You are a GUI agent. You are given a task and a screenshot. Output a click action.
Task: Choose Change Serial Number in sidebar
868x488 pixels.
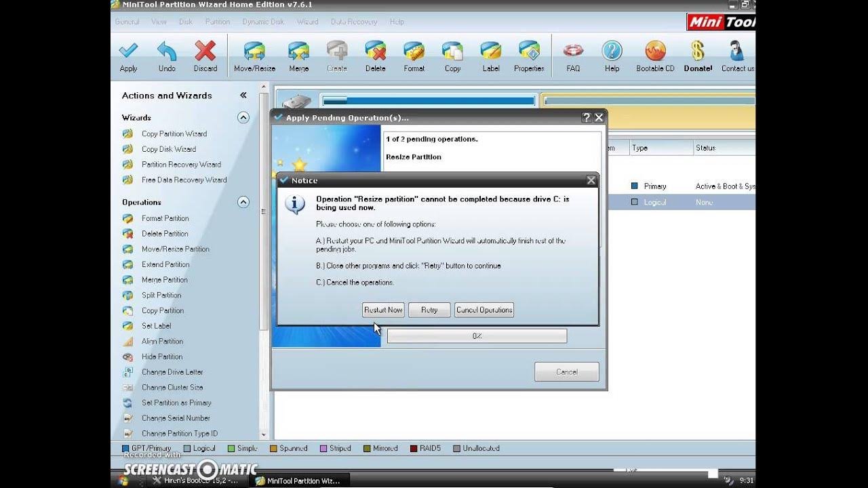click(x=176, y=418)
